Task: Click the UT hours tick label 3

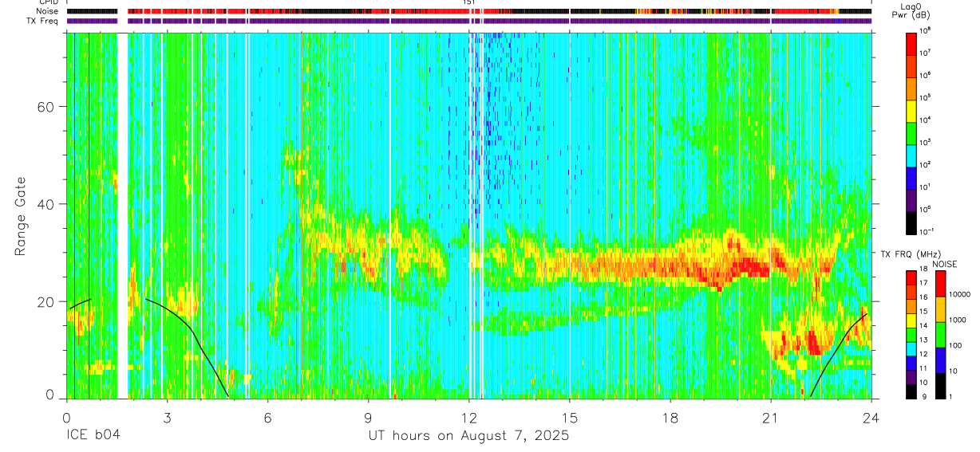Action: [x=167, y=417]
